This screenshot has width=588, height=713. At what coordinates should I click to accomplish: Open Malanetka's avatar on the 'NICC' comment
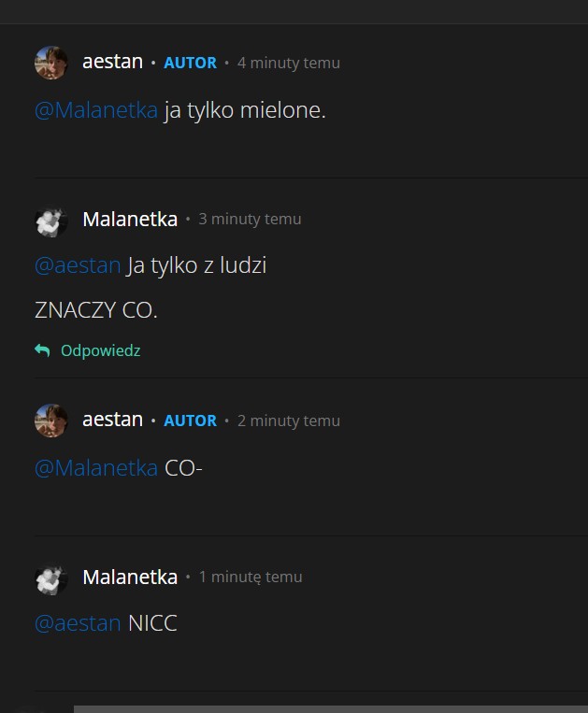tap(50, 578)
